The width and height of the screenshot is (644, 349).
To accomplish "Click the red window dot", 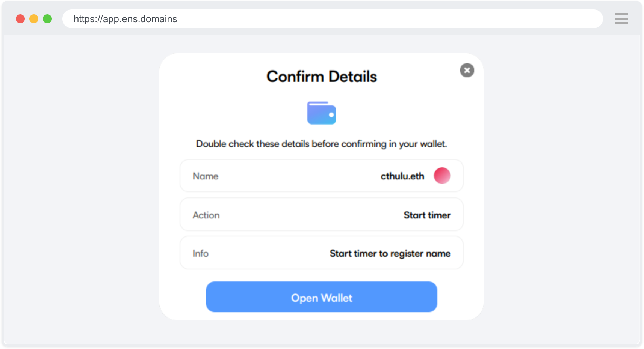I will coord(20,19).
